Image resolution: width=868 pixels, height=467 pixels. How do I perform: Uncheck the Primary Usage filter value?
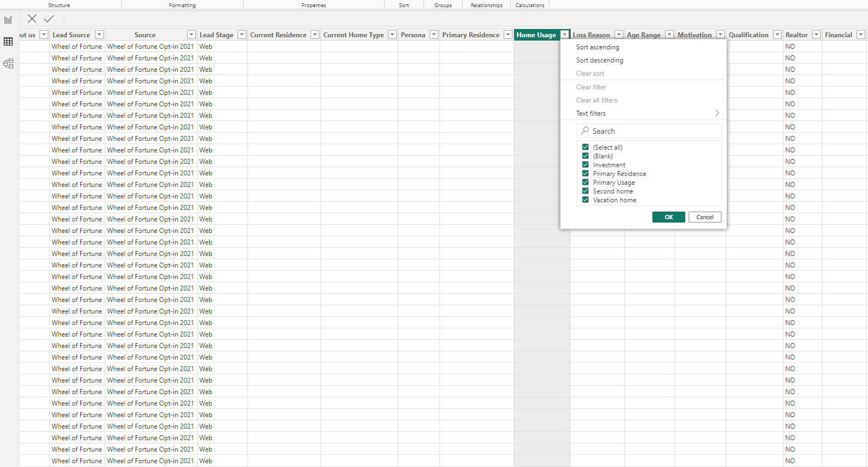[x=585, y=182]
